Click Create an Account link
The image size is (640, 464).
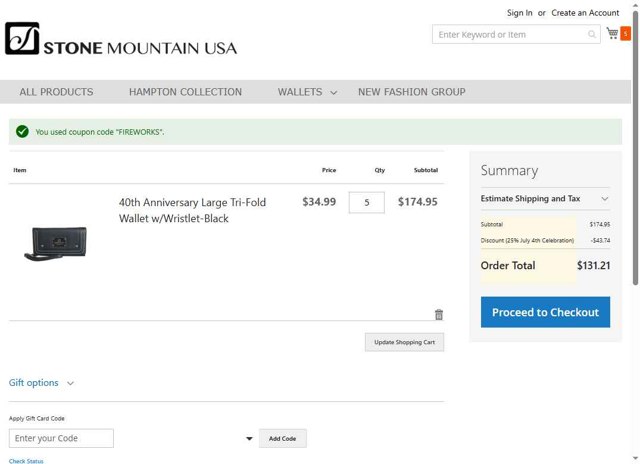point(585,13)
